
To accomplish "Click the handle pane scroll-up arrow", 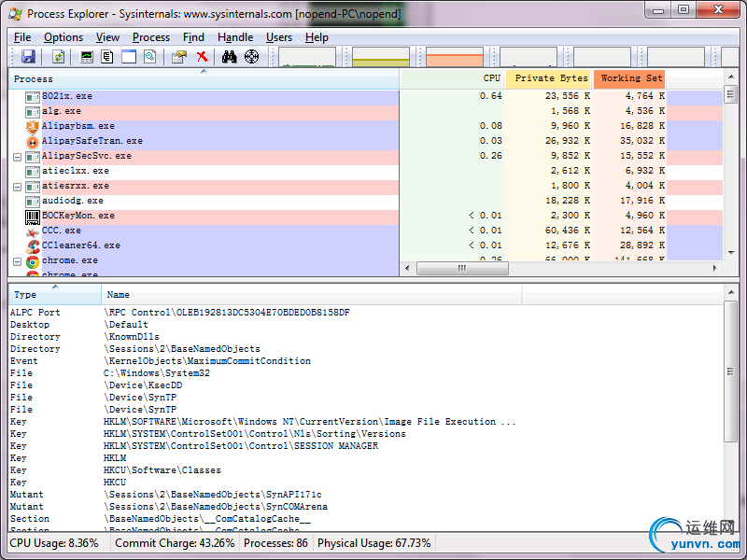I will tap(731, 291).
